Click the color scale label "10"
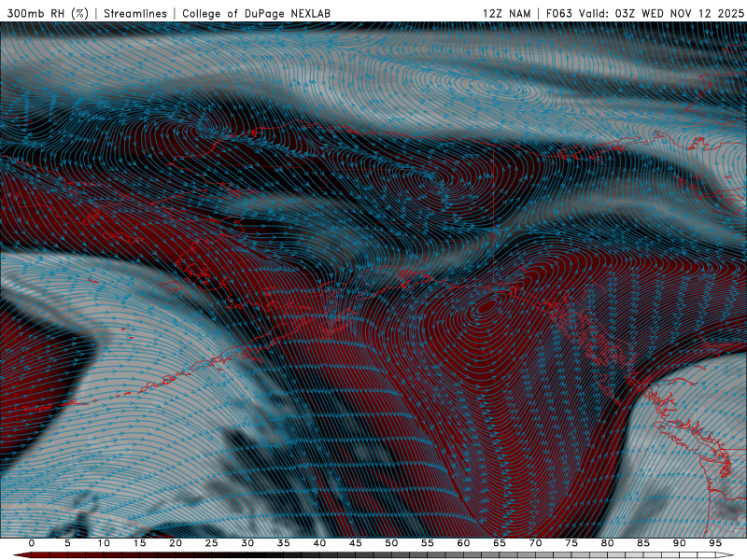This screenshot has height=560, width=747. coord(104,543)
